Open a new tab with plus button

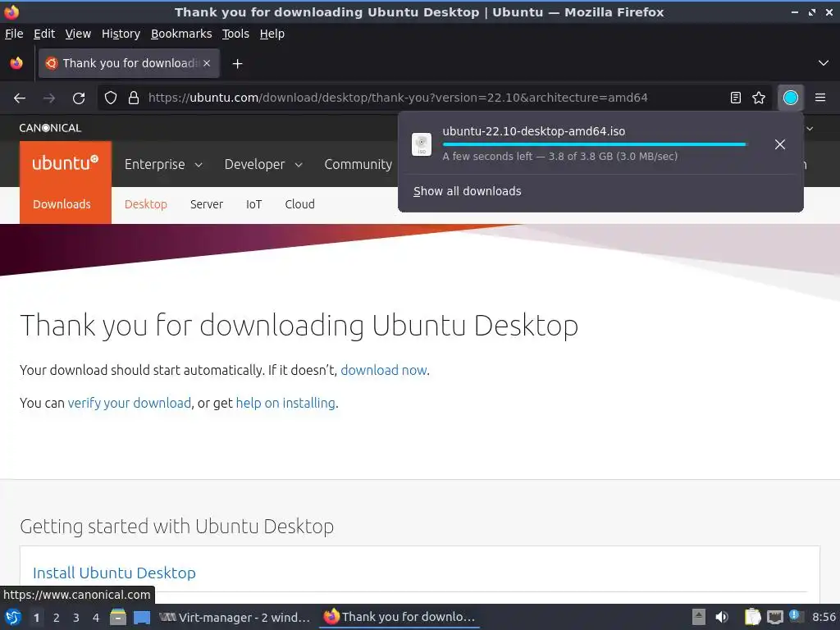pyautogui.click(x=237, y=64)
